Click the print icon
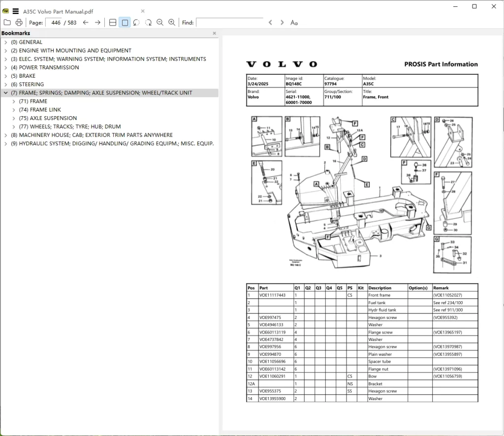The height and width of the screenshot is (436, 504). (x=19, y=23)
